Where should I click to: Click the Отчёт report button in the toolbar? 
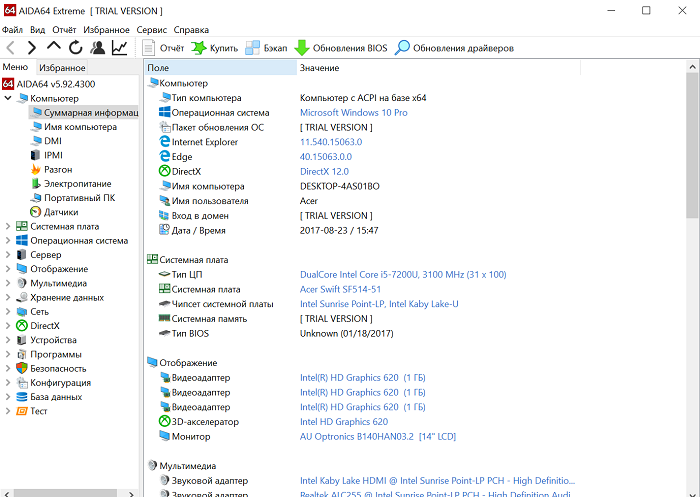click(x=163, y=48)
